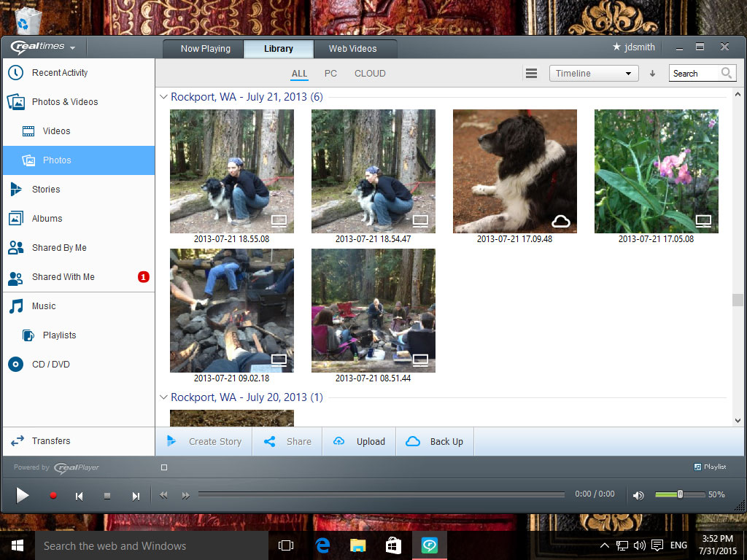Viewport: 747px width, 560px height.
Task: Click the record button in player controls
Action: pos(53,496)
